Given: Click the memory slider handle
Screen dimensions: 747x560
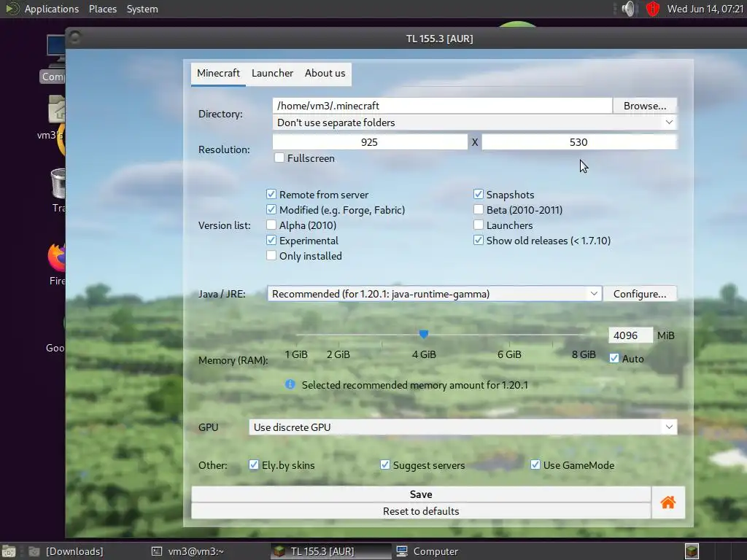Looking at the screenshot, I should (424, 334).
